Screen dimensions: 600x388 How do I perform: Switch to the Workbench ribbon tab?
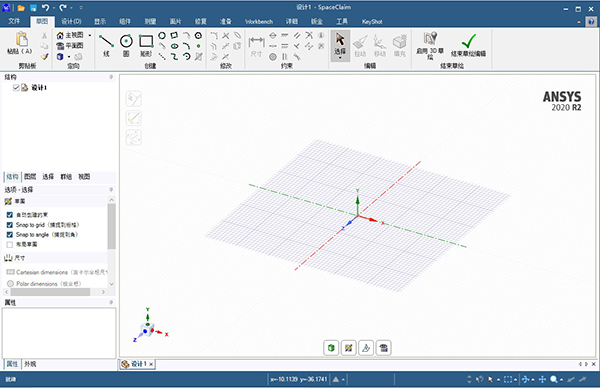click(x=259, y=22)
